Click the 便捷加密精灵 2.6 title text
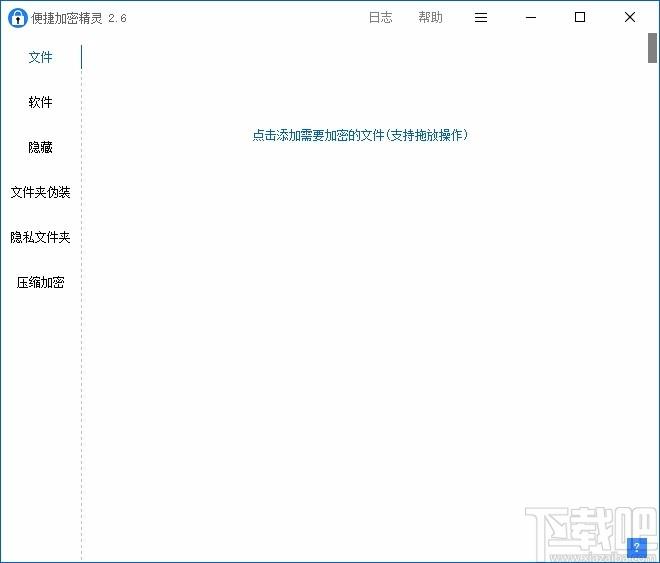This screenshot has width=660, height=563. pyautogui.click(x=79, y=18)
